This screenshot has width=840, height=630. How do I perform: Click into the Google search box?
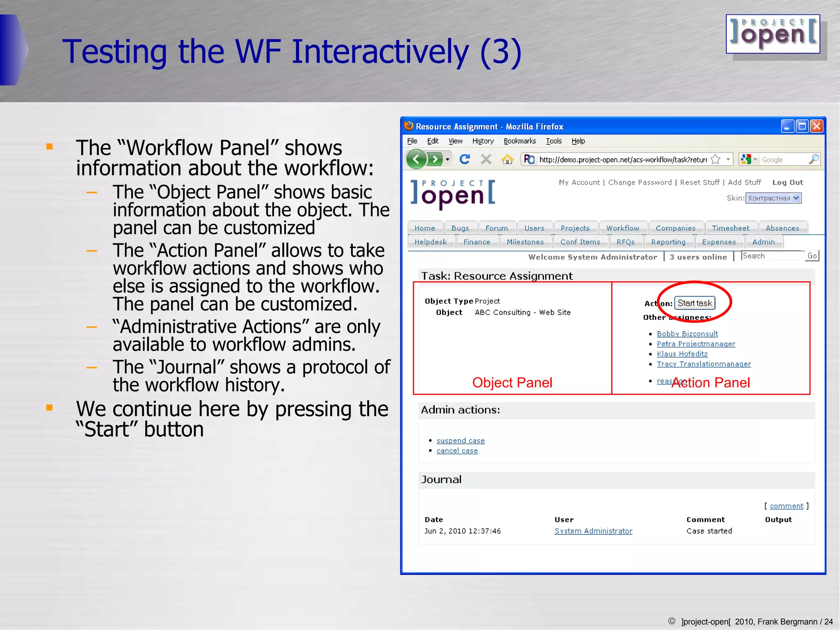click(783, 160)
